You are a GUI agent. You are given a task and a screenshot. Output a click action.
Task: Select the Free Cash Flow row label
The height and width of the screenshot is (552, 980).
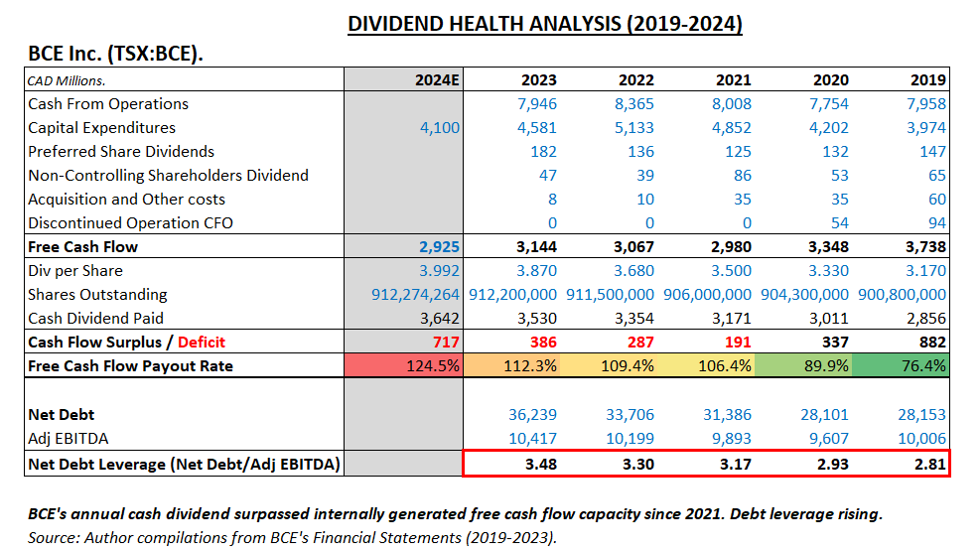[83, 247]
